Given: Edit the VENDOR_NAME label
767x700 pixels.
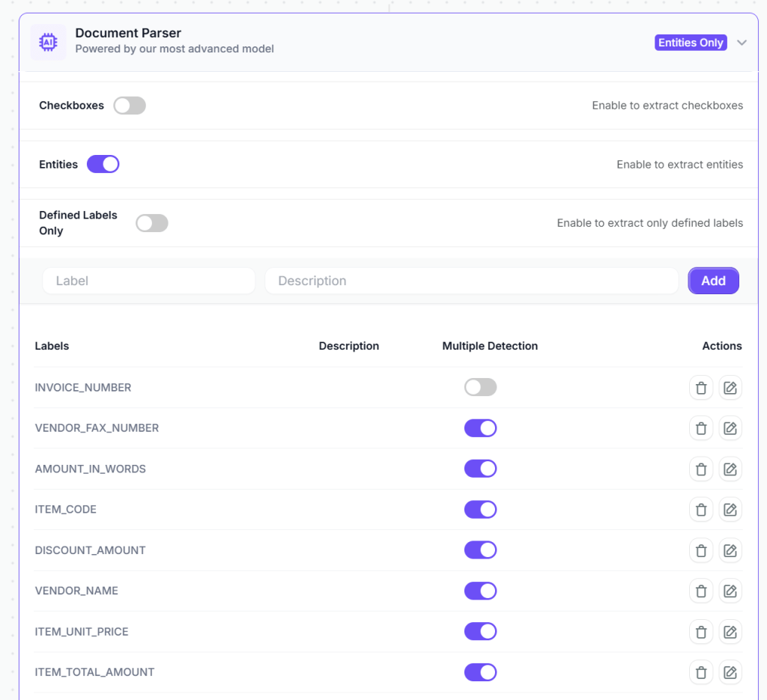Looking at the screenshot, I should point(730,591).
